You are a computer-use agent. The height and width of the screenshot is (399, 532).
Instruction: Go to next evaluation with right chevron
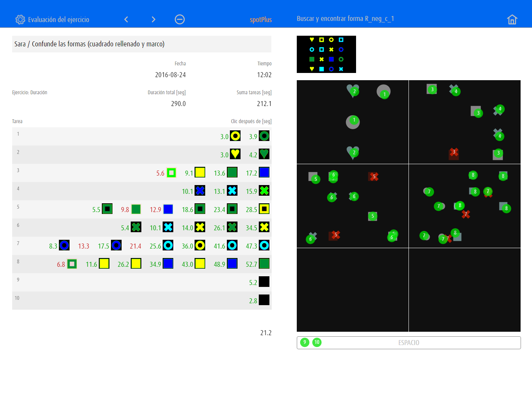pyautogui.click(x=154, y=19)
